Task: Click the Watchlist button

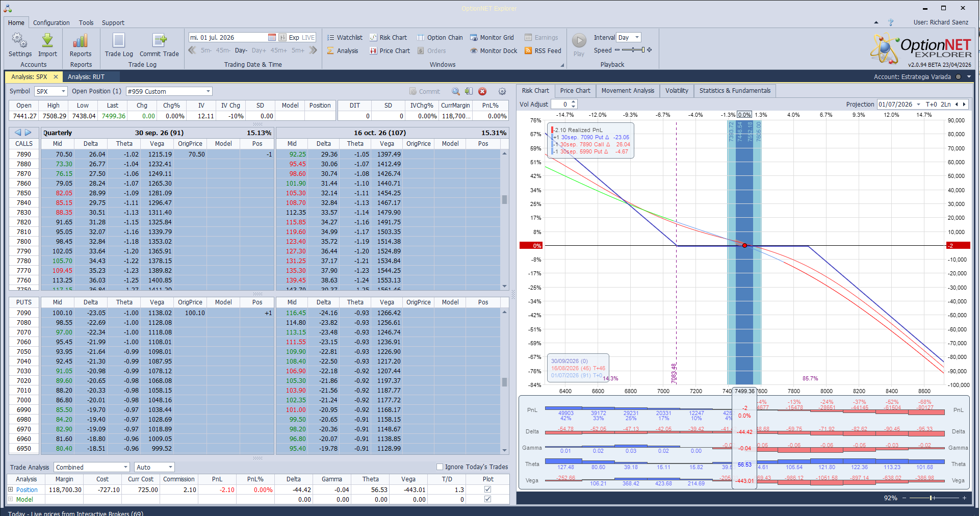Action: [344, 38]
